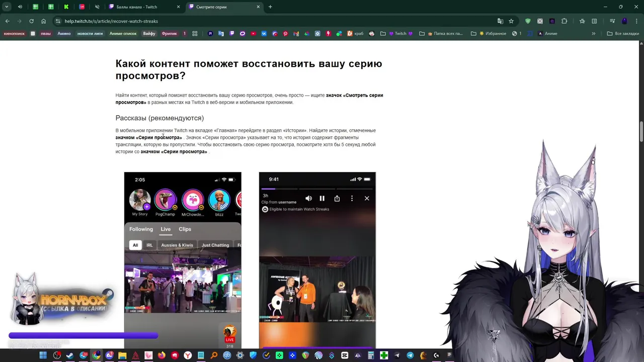Click the volume icon in story screenshot
Image resolution: width=644 pixels, height=362 pixels.
[308, 199]
